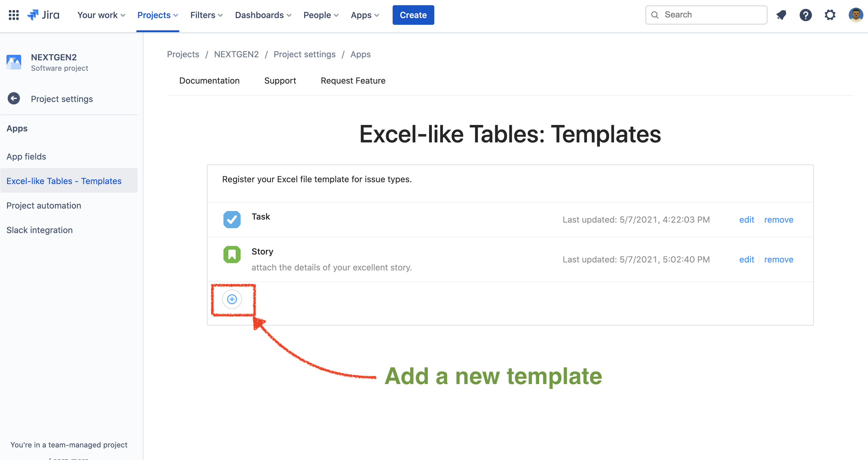Click the Story issue type icon
This screenshot has height=460, width=868.
[232, 255]
